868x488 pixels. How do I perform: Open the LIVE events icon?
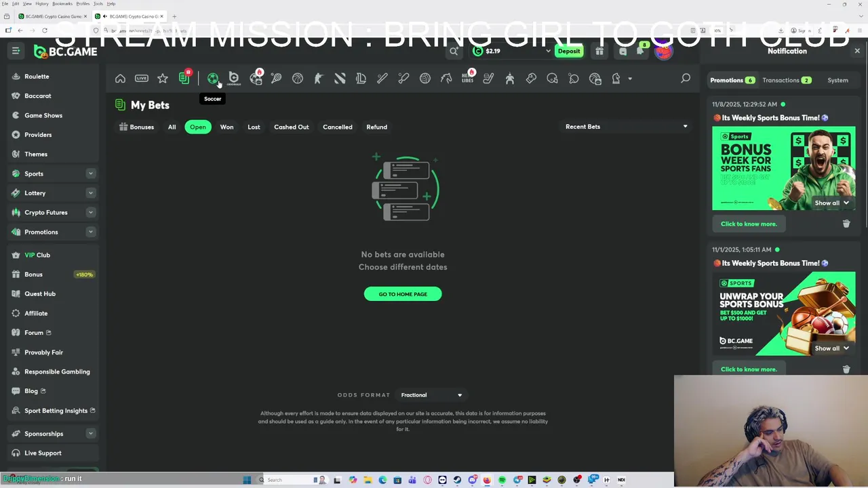tap(141, 79)
